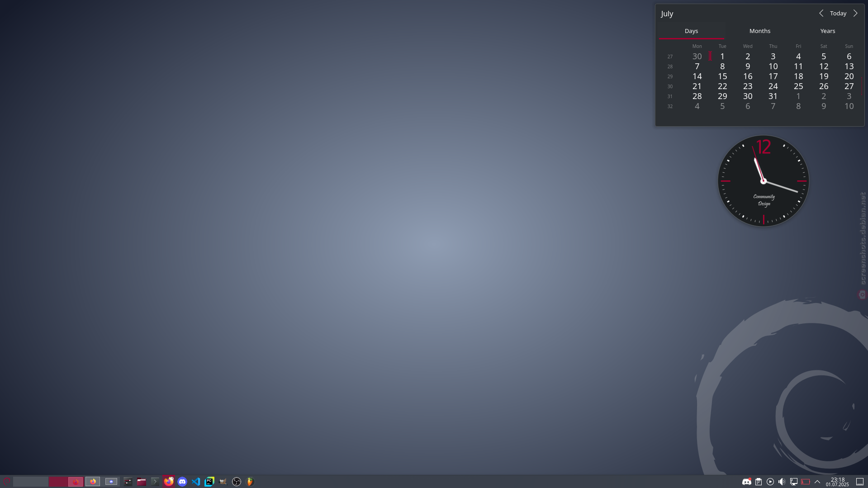
Task: Select July 26 in calendar
Action: [x=824, y=86]
